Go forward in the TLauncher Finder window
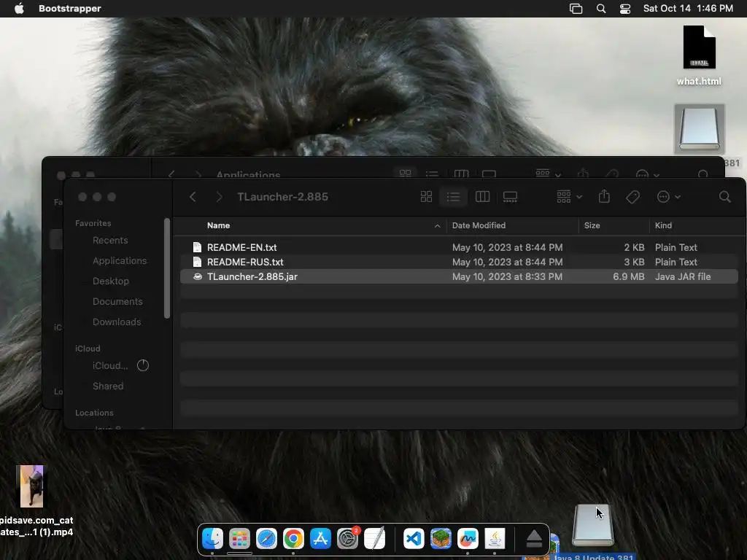This screenshot has width=747, height=560. tap(219, 197)
